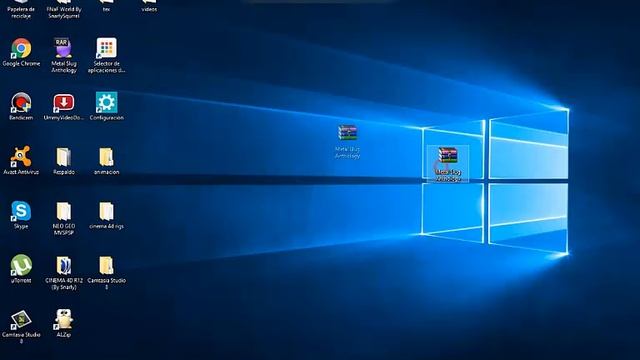Select the purple RAR Metal Slug Anthology icon
This screenshot has width=640, height=360.
tap(64, 56)
